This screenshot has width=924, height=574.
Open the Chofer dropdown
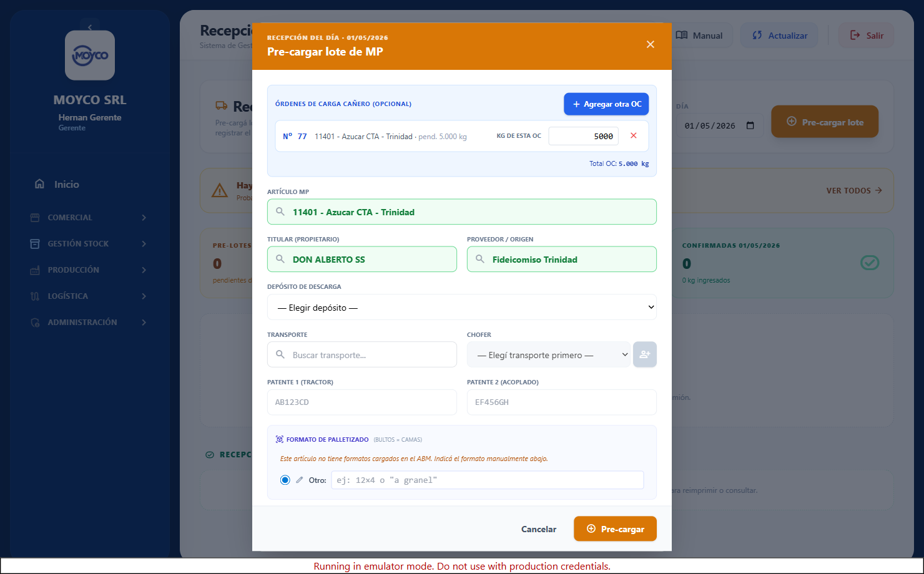pos(549,354)
